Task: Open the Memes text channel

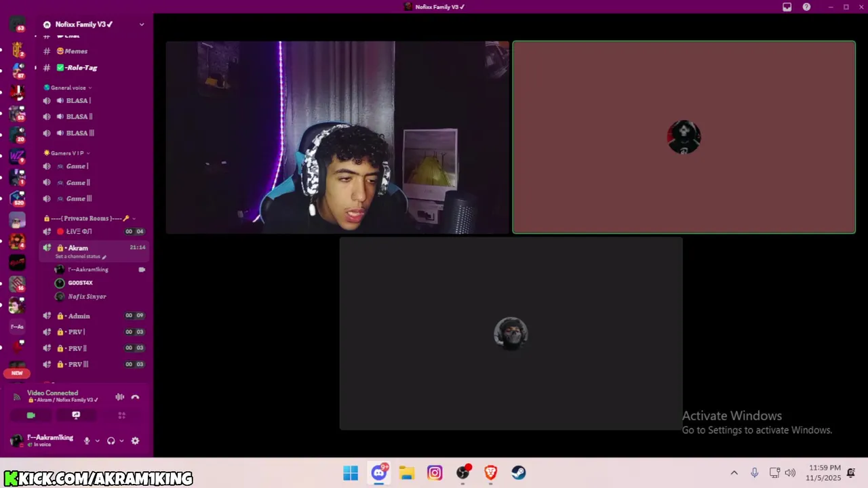Action: tap(94, 51)
